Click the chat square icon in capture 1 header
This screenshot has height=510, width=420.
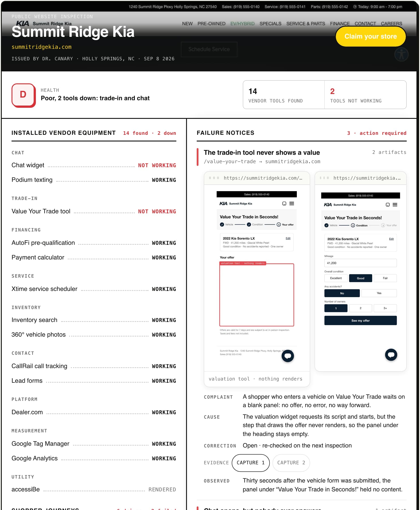[284, 203]
